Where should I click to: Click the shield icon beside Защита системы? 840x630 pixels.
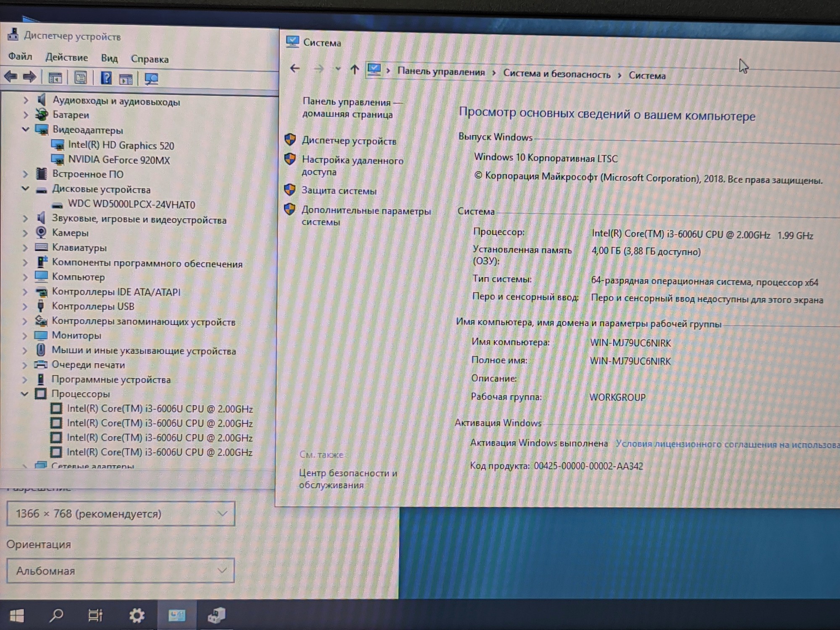pos(289,189)
